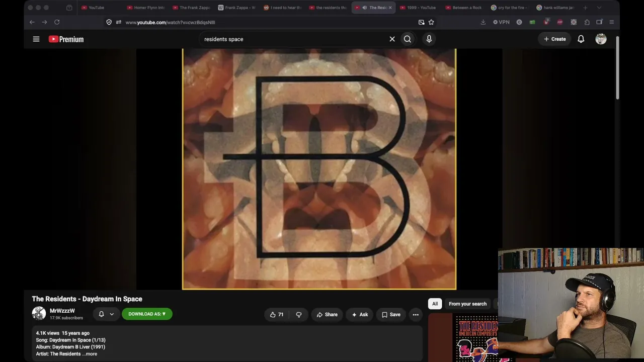Bookmark this page with star icon

431,22
